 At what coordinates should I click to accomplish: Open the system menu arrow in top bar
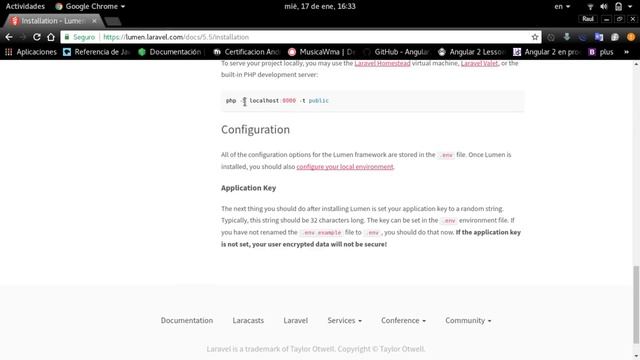tap(630, 7)
